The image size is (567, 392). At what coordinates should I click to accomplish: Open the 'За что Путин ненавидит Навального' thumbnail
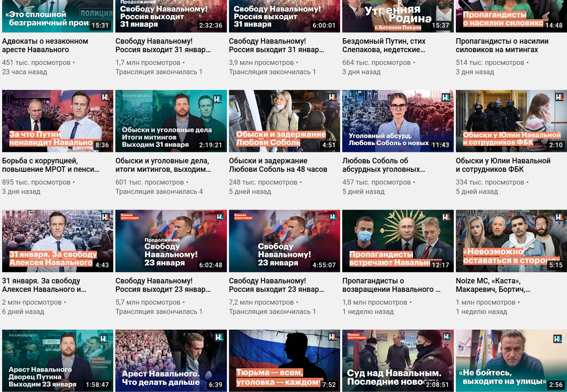58,121
